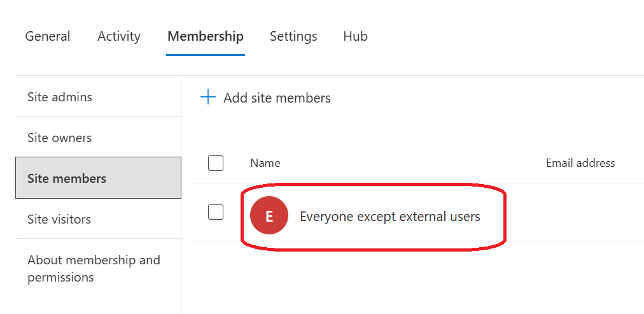Click the red E avatar icon

pyautogui.click(x=269, y=216)
